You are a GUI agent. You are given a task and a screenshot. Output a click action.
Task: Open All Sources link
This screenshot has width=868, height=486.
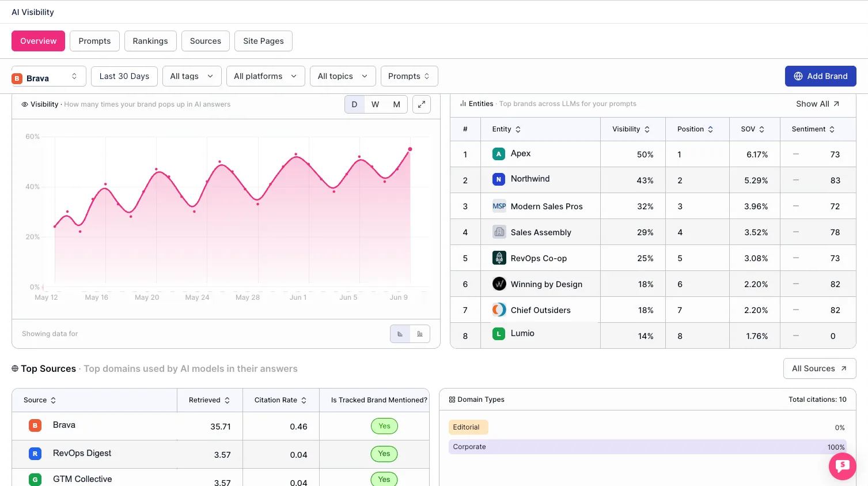tap(820, 368)
